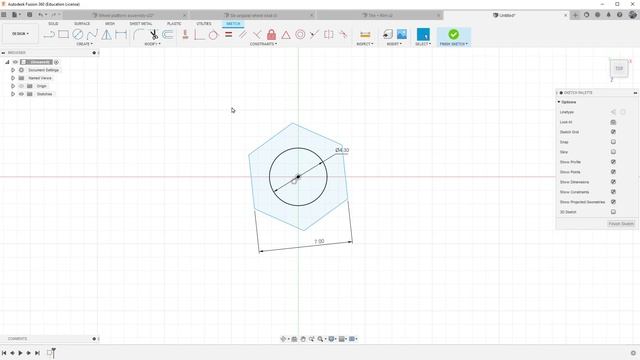Enable the Snap checkbox
Viewport: 640px width, 360px height.
(x=613, y=142)
